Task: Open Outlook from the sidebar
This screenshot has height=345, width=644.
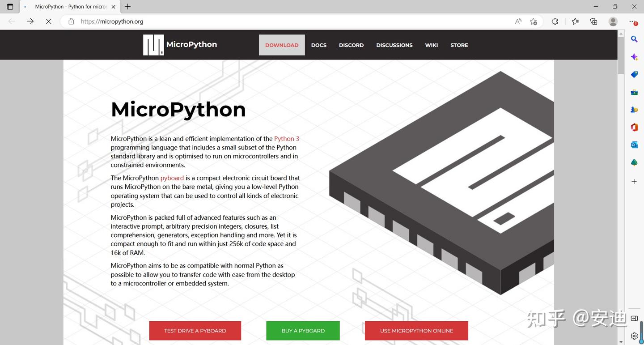Action: click(634, 145)
